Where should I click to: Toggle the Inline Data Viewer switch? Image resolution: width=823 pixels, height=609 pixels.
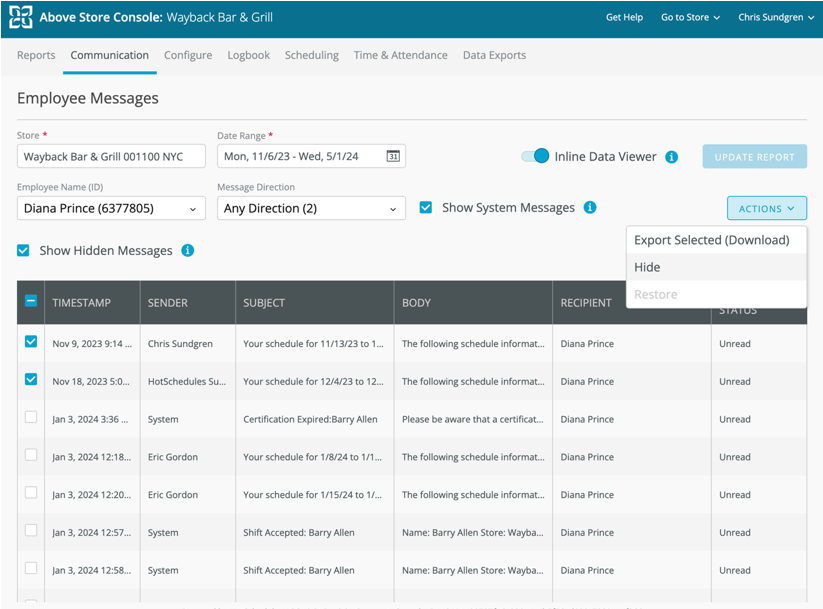[x=535, y=156]
